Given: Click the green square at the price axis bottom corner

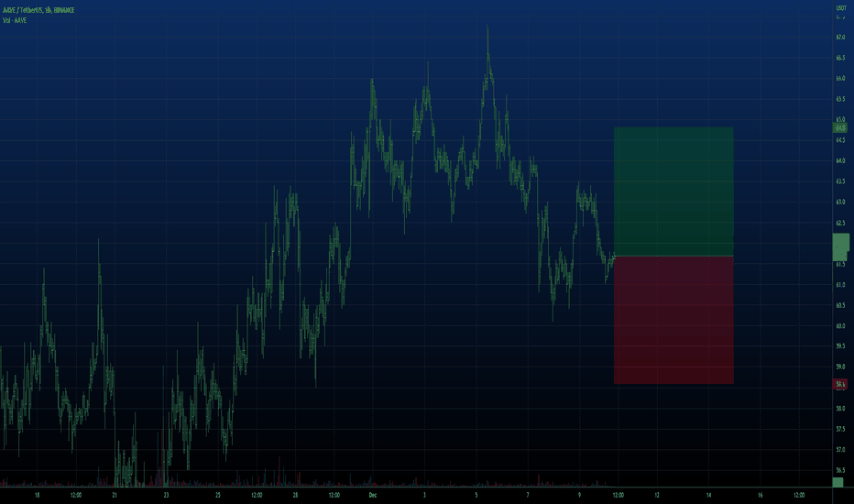Looking at the screenshot, I should click(838, 482).
